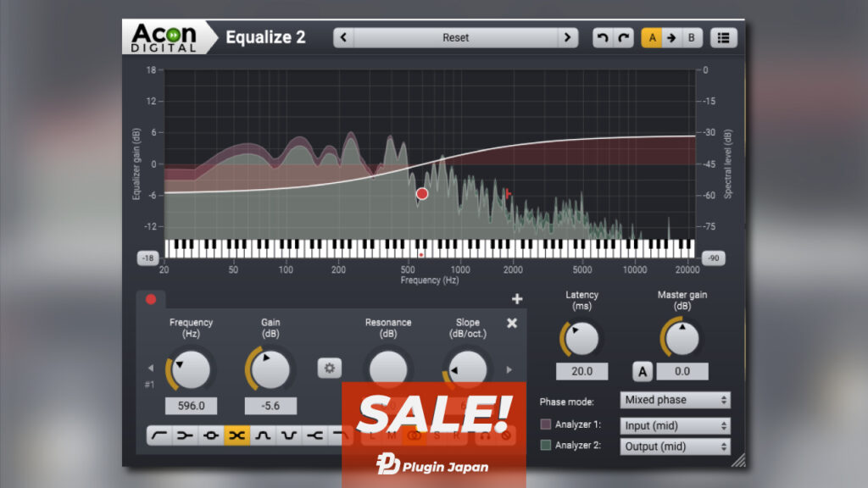Toggle automatic master gain A button

coord(643,371)
